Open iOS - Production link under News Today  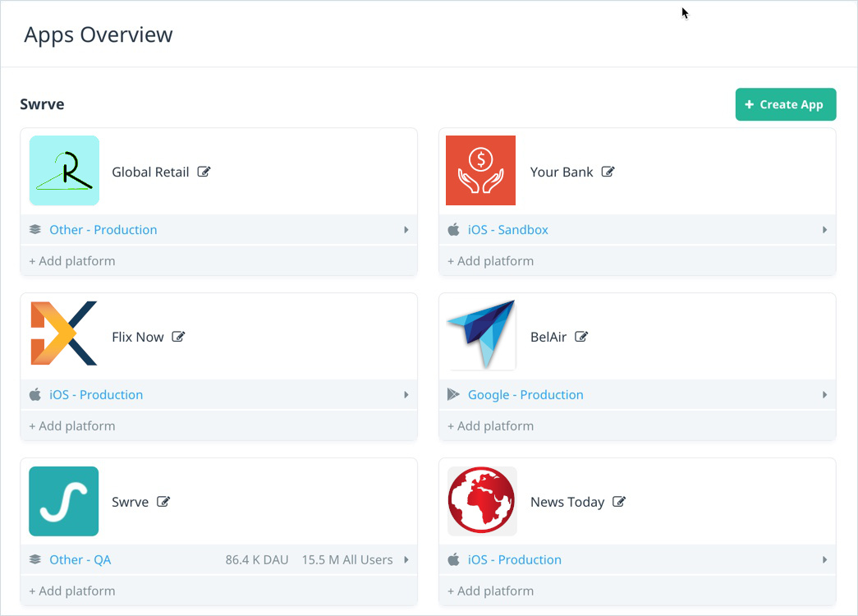click(514, 559)
